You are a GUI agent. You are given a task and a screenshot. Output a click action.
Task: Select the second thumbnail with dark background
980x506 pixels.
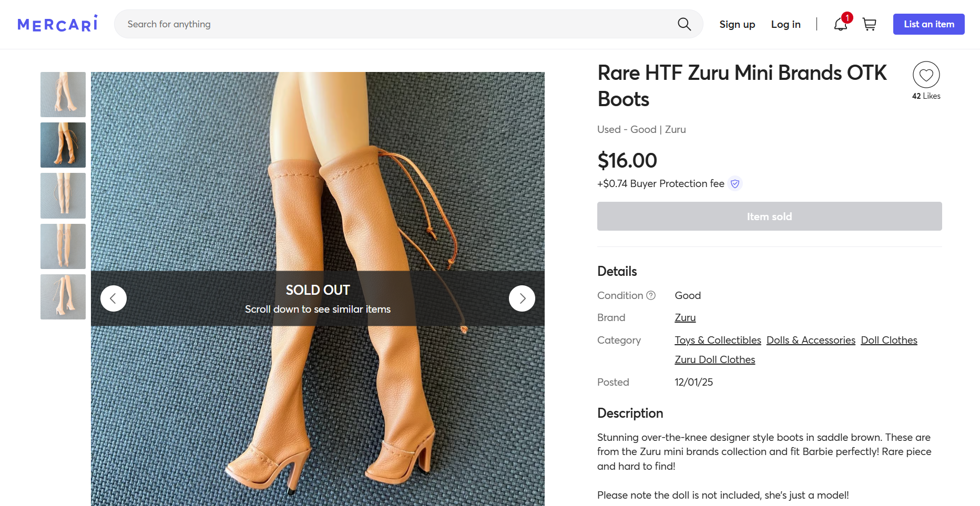point(63,145)
